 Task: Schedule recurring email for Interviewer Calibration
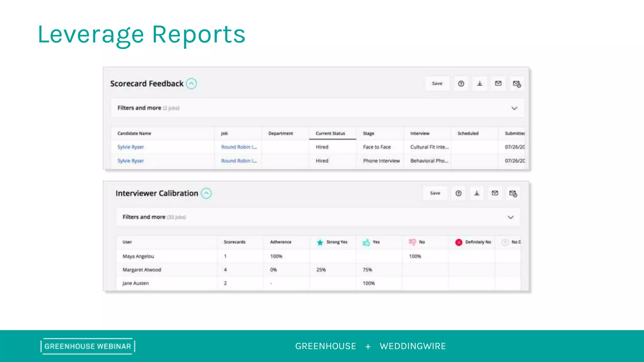pyautogui.click(x=513, y=194)
